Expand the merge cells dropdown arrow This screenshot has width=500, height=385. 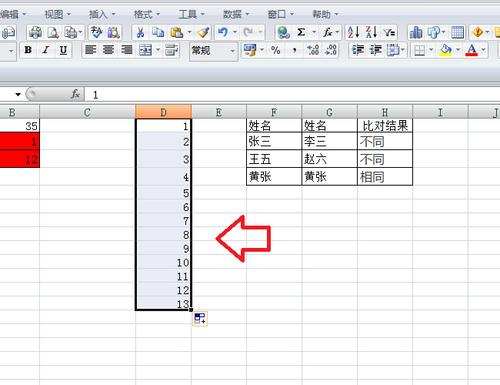click(158, 50)
